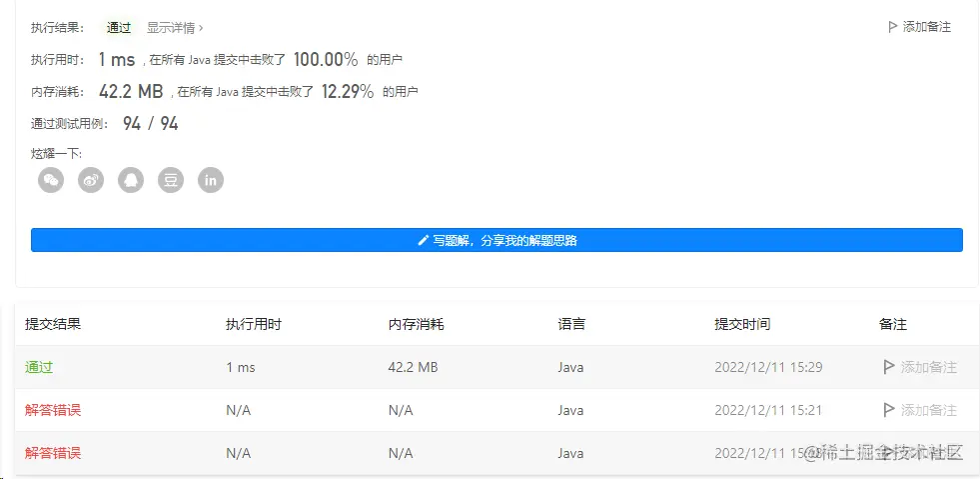This screenshot has height=479, width=980.
Task: Click 通过 status next to 执行结果
Action: tap(119, 28)
